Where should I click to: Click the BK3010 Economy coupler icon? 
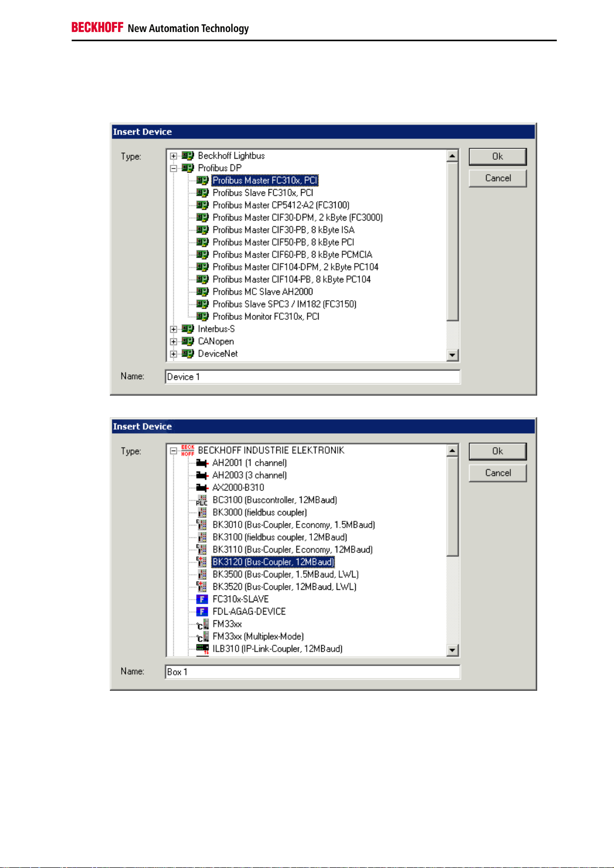tap(202, 525)
